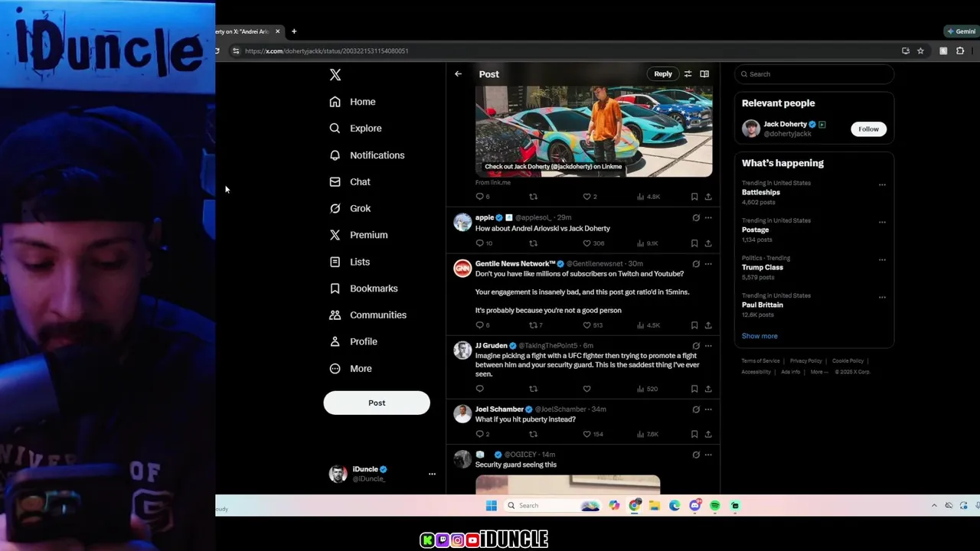Click the X search field
This screenshot has width=980, height=551.
click(814, 74)
